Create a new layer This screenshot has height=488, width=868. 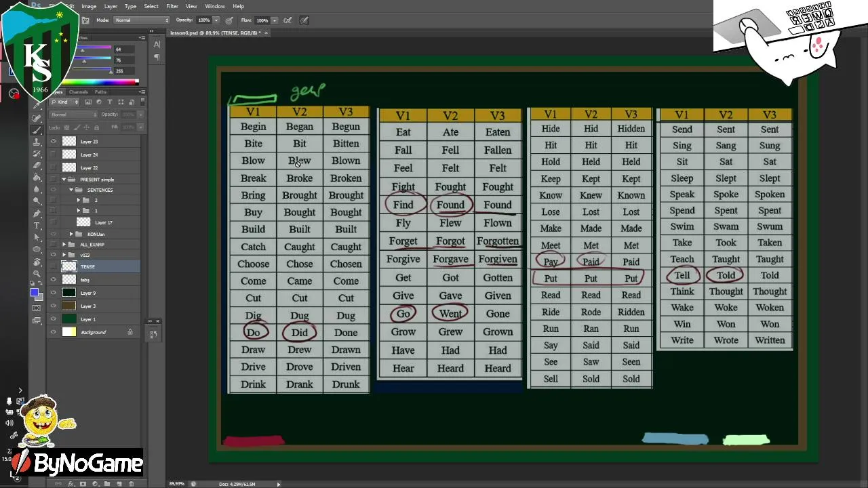tap(119, 484)
